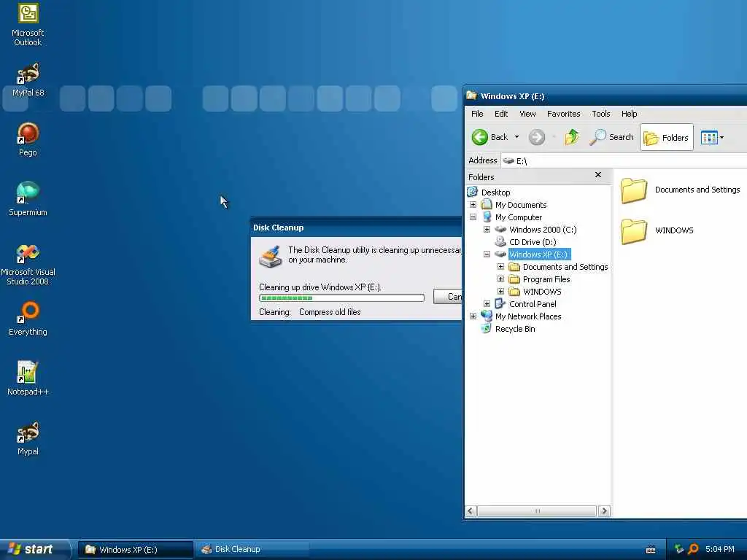Collapse the My Computer tree node
The image size is (747, 560).
(473, 217)
